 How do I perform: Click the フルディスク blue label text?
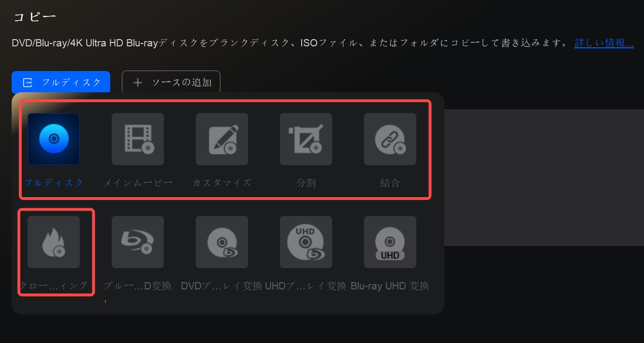(54, 183)
